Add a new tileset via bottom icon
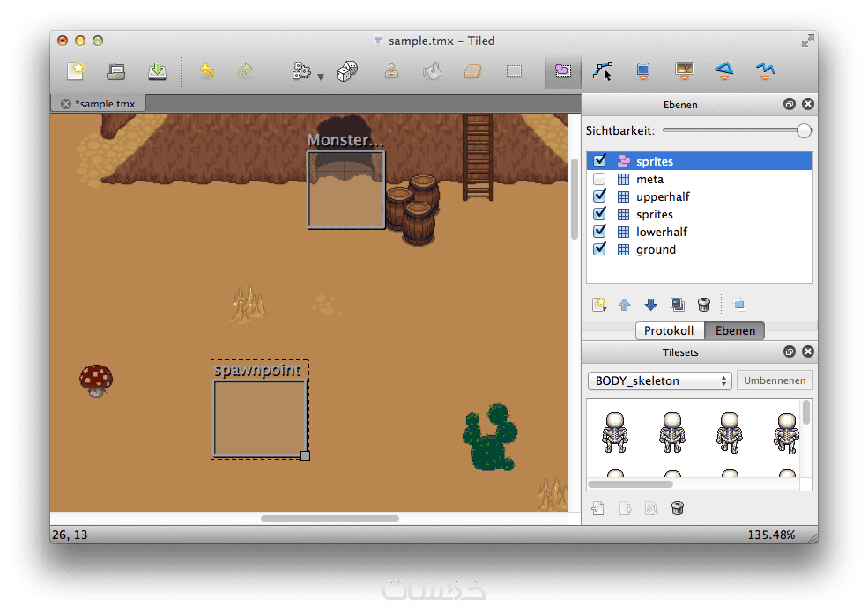 [598, 509]
